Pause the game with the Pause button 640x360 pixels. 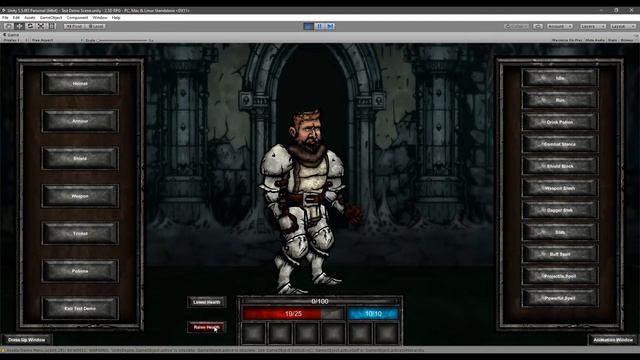click(320, 27)
